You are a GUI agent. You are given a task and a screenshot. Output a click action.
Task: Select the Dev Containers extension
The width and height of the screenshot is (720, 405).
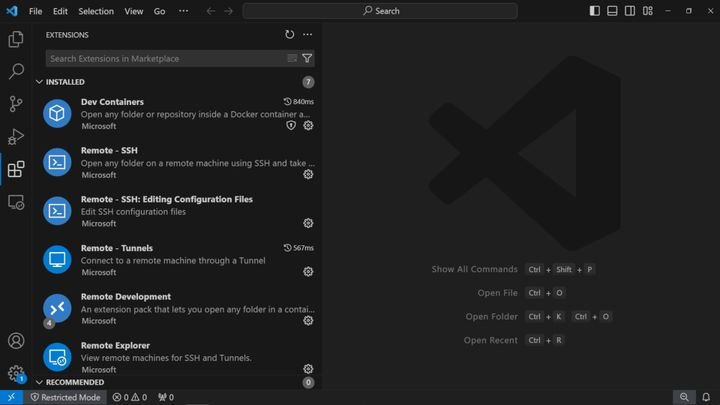[178, 113]
